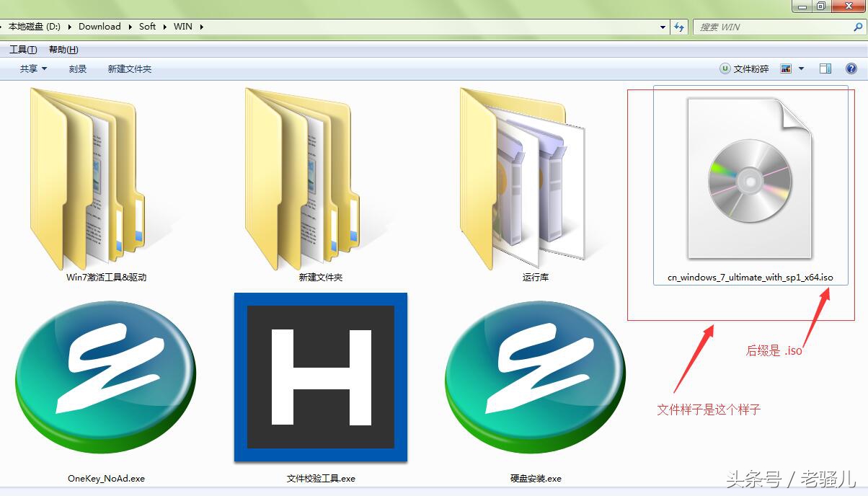Click the 刻录 burn button
868x496 pixels.
[x=77, y=68]
